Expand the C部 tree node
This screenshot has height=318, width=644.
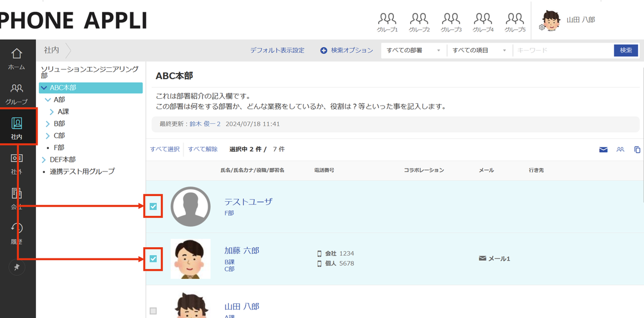tap(48, 135)
